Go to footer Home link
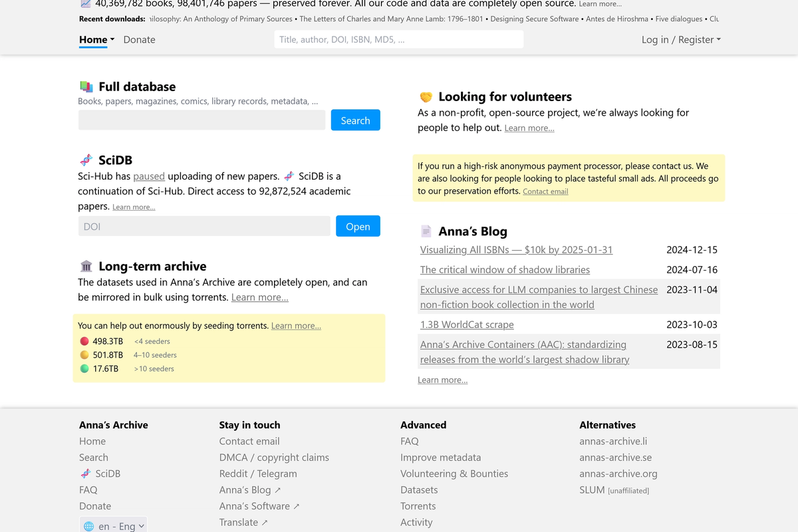This screenshot has height=532, width=798. pos(92,441)
